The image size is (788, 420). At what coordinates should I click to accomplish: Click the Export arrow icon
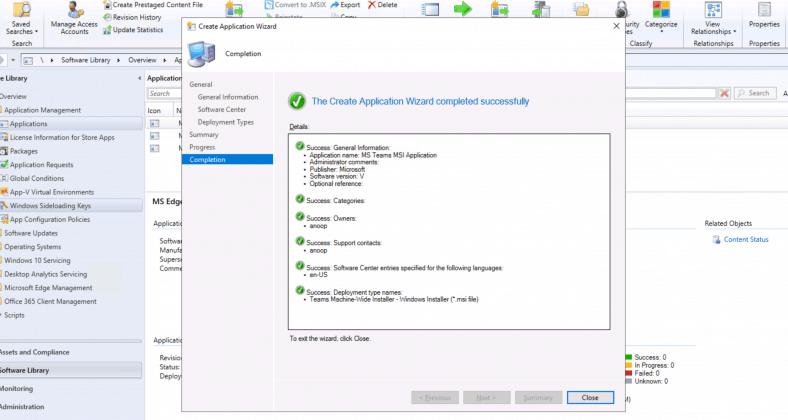pyautogui.click(x=335, y=5)
